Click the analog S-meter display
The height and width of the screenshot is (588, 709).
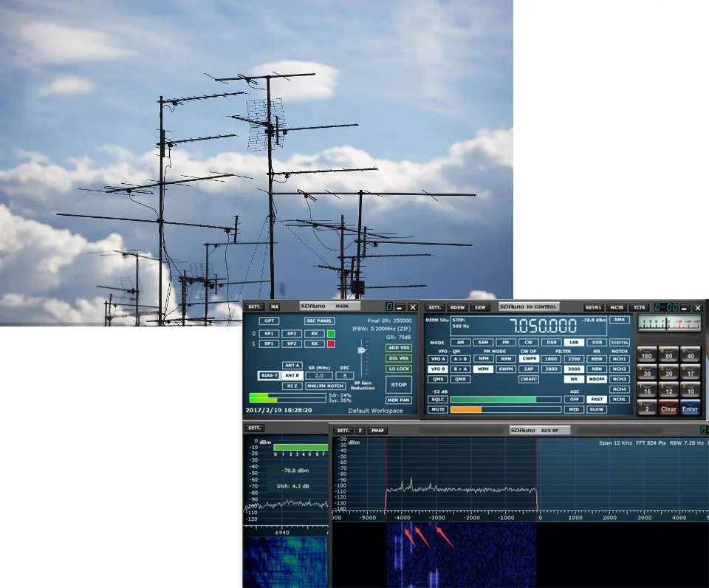click(x=669, y=323)
